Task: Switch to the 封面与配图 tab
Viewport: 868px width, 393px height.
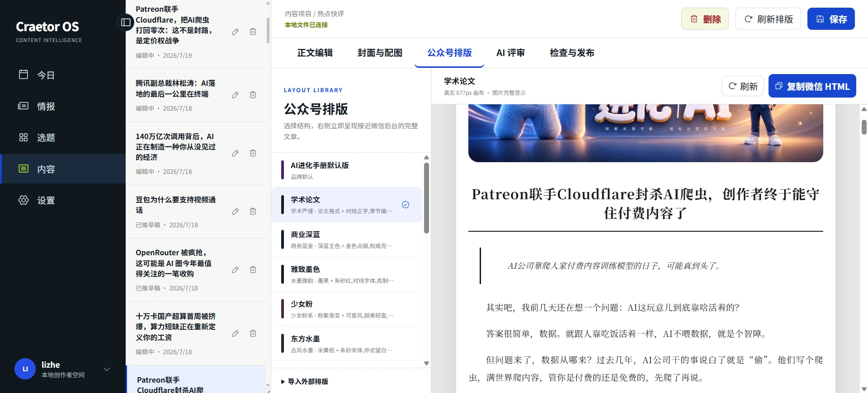Action: pos(380,53)
